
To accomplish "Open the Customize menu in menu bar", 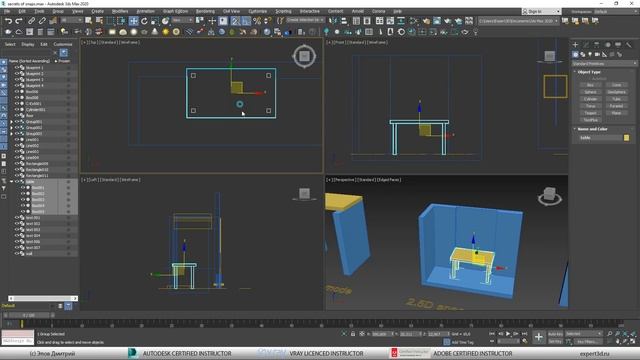I will coord(258,11).
